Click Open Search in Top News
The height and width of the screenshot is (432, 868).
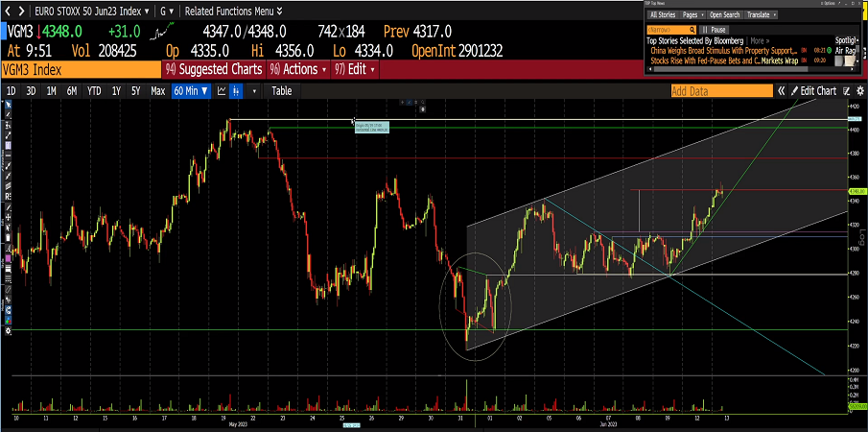pyautogui.click(x=725, y=14)
